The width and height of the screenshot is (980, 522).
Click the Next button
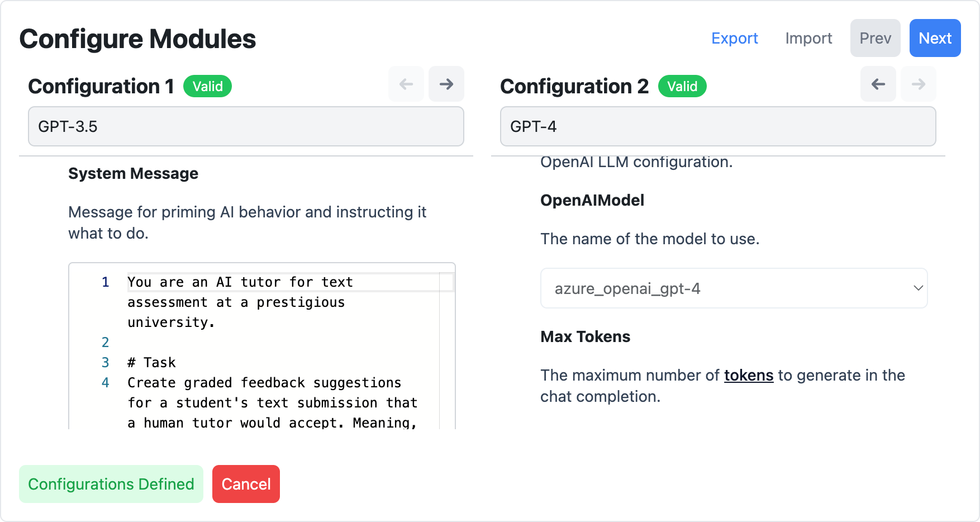pos(935,38)
